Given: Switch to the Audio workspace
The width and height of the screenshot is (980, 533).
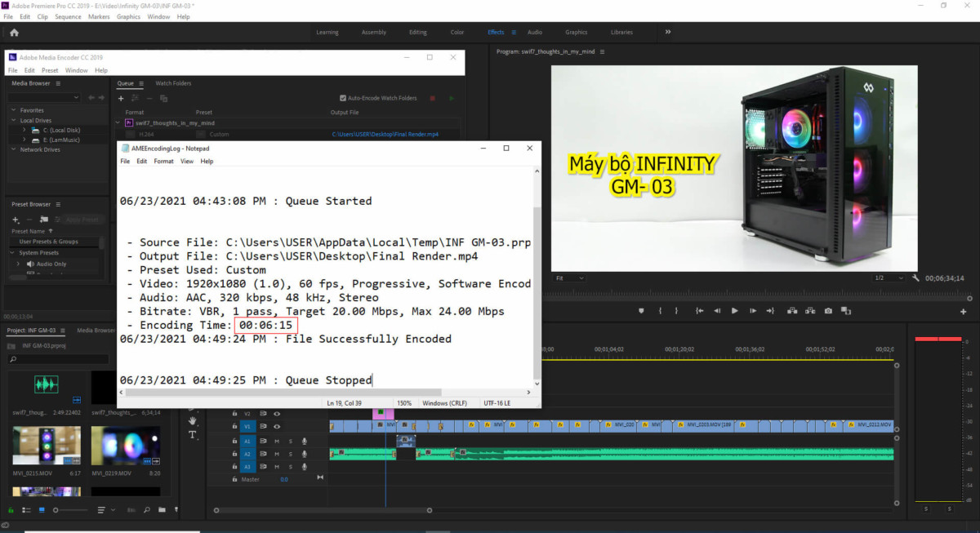Looking at the screenshot, I should [534, 33].
